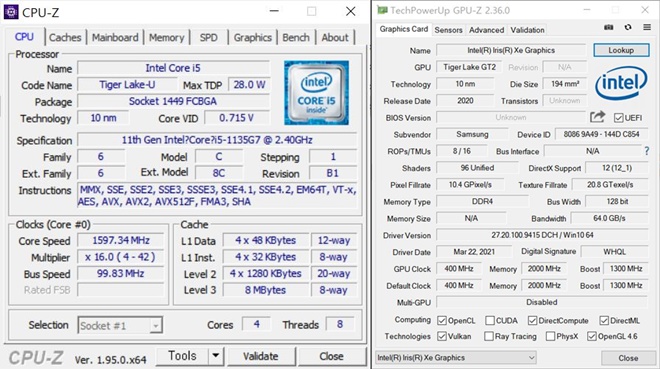Click the Close button in CPU-Z
The width and height of the screenshot is (660, 369).
point(331,356)
